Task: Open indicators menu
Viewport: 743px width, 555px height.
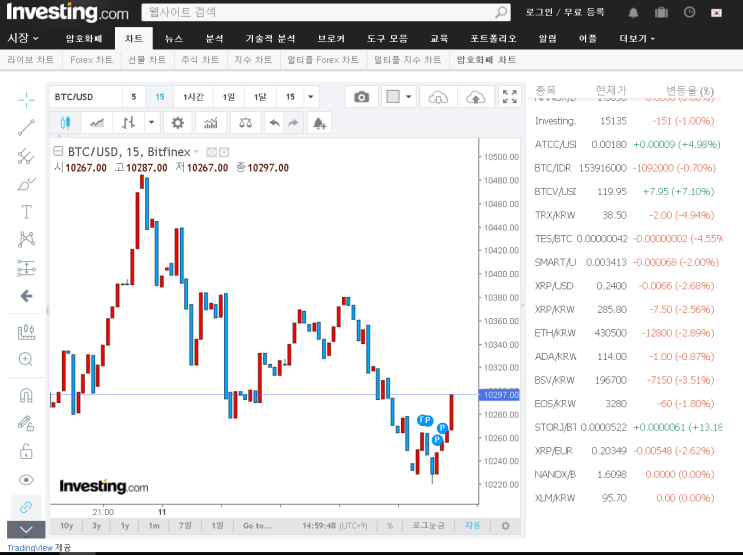Action: tap(211, 123)
